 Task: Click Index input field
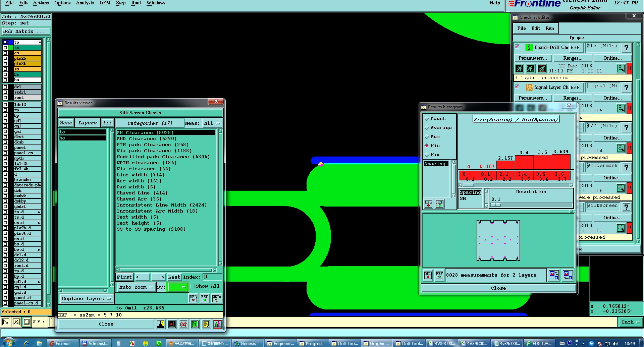(x=212, y=277)
